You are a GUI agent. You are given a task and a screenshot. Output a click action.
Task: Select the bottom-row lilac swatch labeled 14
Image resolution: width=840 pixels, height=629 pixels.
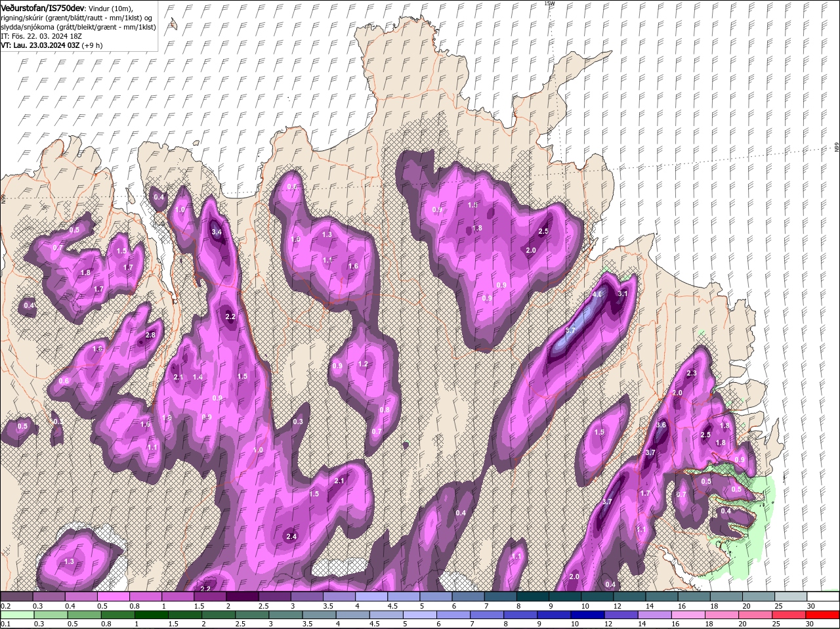click(654, 615)
